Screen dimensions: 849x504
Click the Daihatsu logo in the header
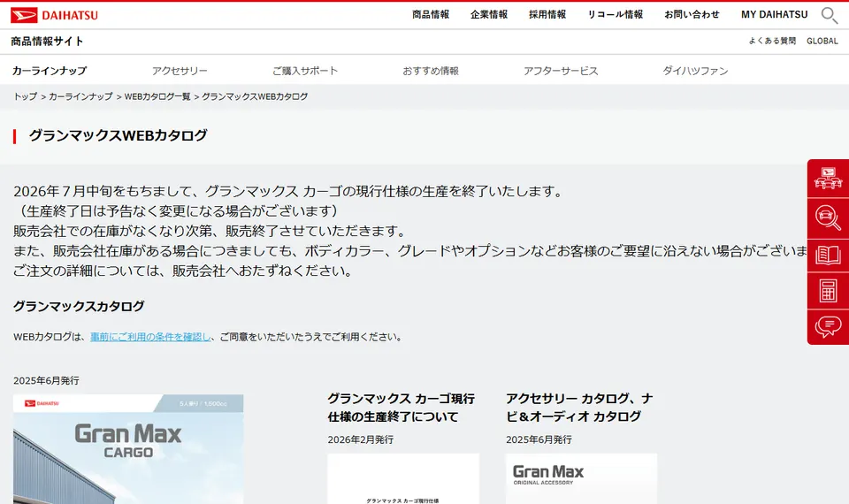(x=54, y=15)
